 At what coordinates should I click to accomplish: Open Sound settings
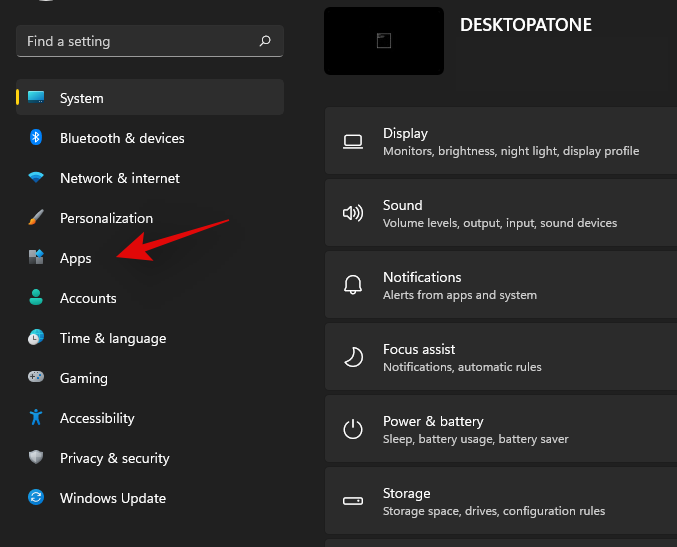pyautogui.click(x=500, y=213)
